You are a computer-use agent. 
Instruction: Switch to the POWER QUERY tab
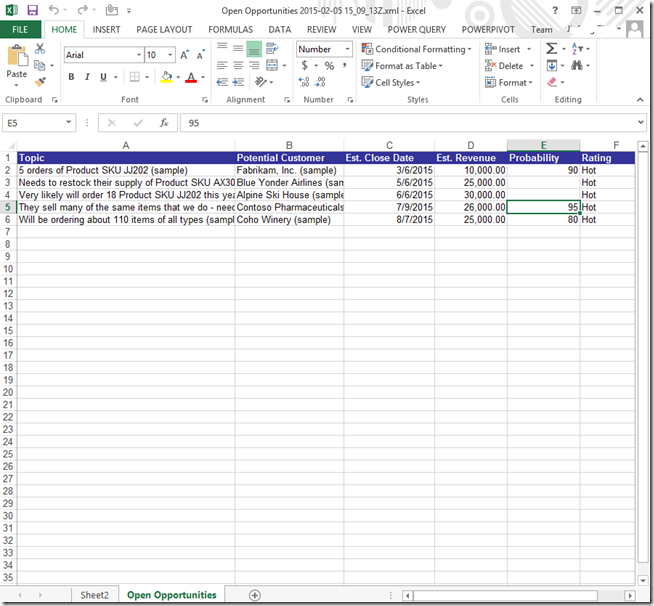pyautogui.click(x=417, y=30)
